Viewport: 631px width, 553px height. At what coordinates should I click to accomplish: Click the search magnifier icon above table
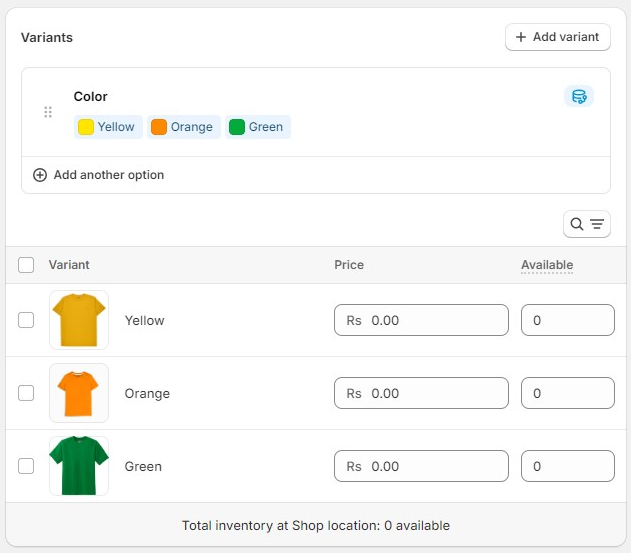point(577,224)
